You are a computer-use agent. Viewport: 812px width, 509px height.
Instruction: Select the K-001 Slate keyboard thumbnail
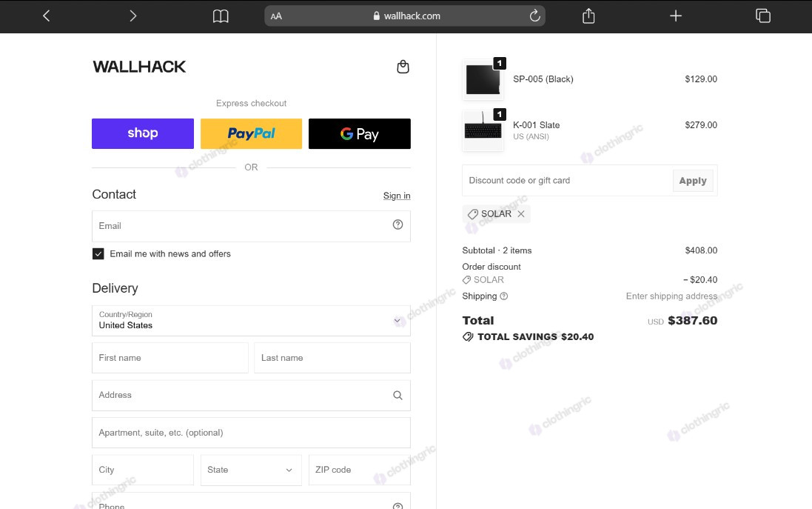coord(483,130)
